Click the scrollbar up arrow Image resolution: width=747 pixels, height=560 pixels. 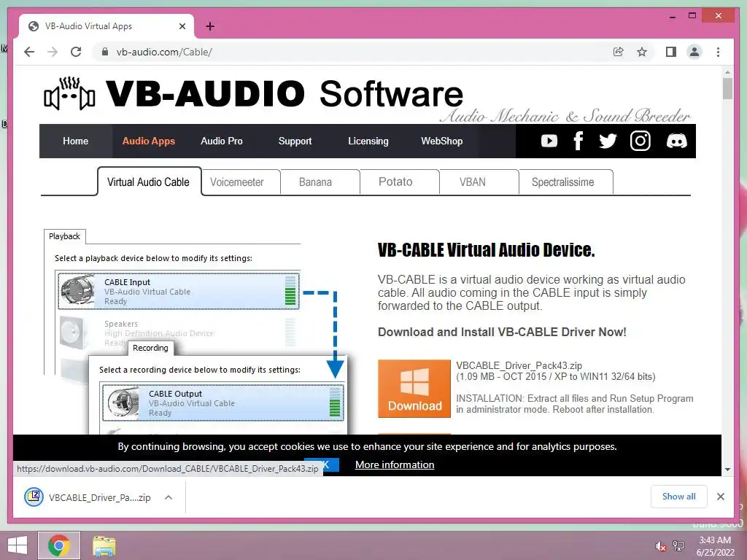point(727,72)
